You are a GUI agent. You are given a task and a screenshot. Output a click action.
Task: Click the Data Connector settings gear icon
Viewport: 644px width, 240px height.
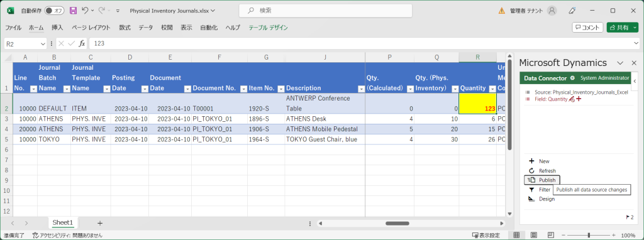572,78
